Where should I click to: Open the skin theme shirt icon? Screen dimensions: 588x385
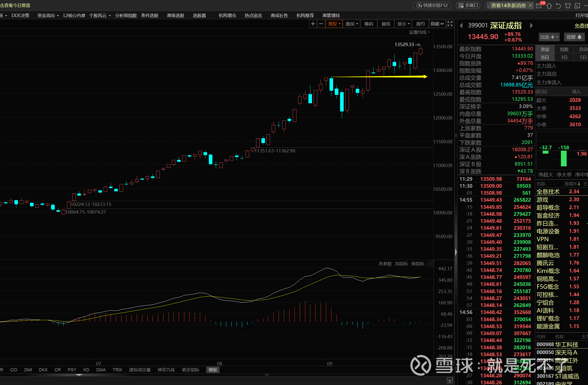pos(568,6)
